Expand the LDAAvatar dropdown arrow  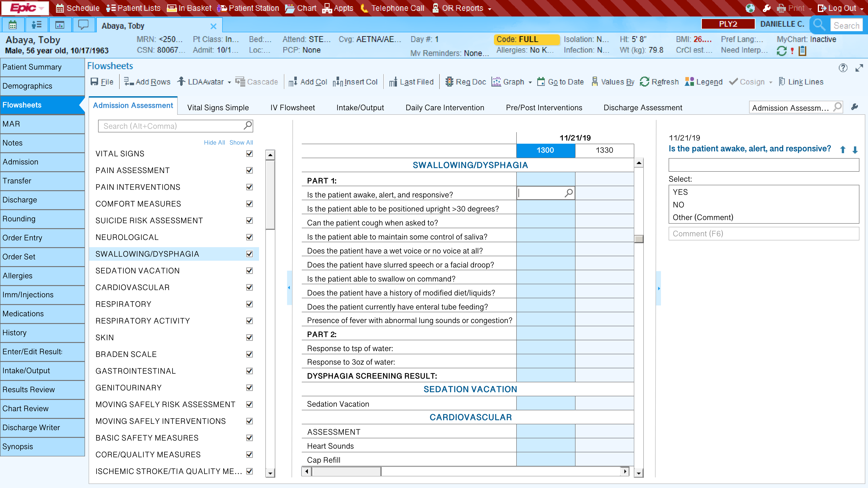click(x=229, y=82)
